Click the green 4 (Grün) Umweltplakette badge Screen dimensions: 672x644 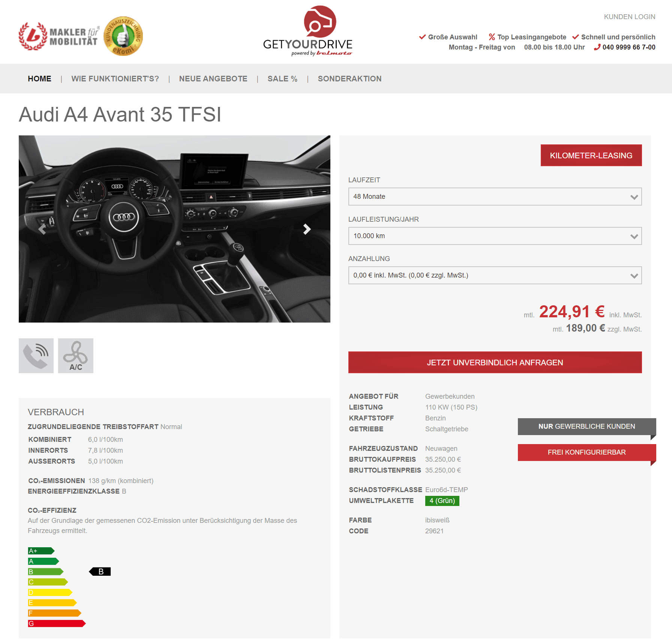[x=442, y=501]
